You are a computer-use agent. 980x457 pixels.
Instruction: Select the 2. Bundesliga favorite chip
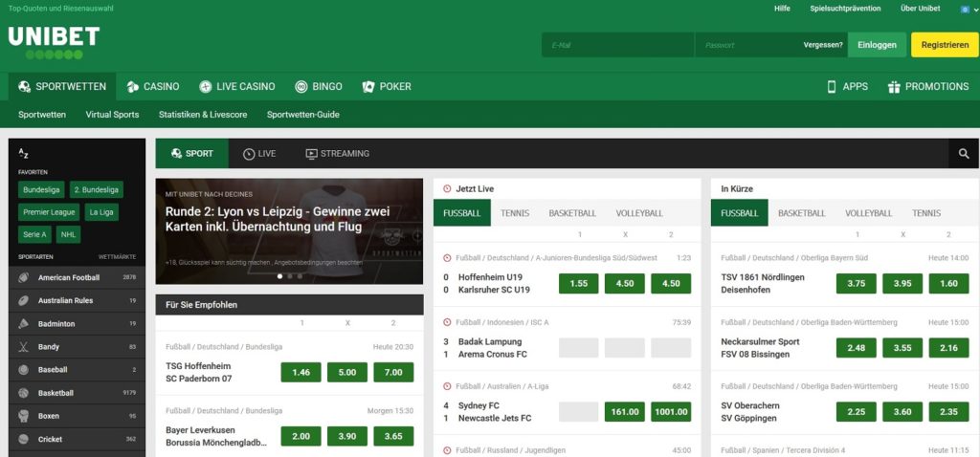97,190
